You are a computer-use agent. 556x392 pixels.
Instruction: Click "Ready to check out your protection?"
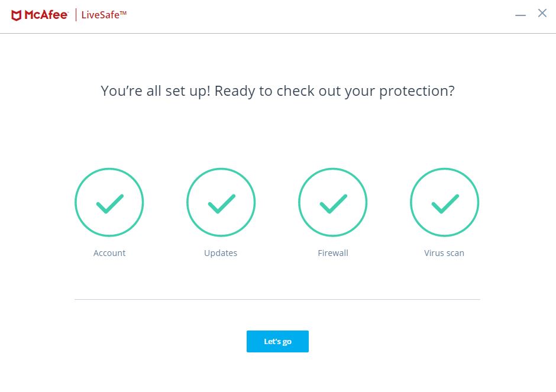(334, 91)
